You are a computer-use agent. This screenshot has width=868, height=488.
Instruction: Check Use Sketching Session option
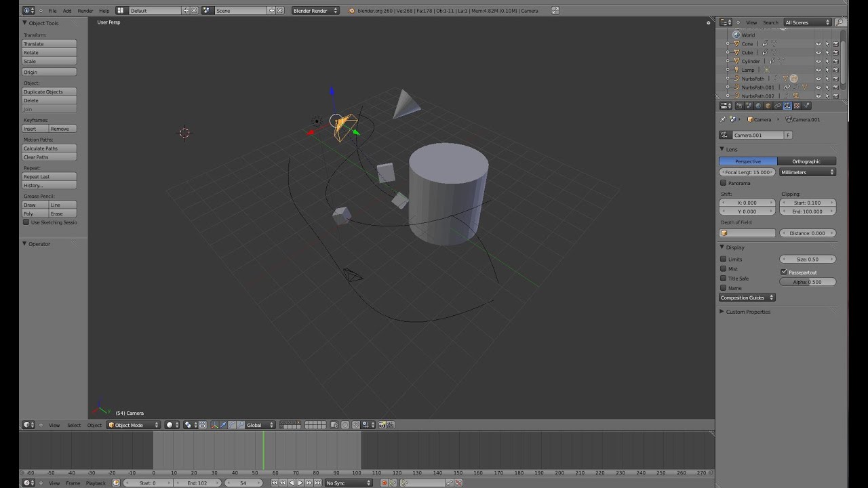26,222
